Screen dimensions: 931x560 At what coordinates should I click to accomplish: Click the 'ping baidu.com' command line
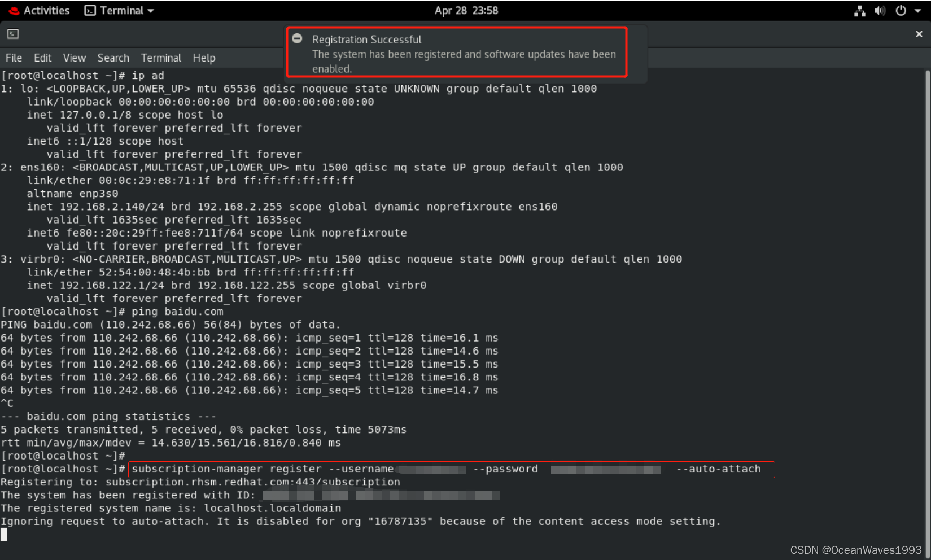point(112,312)
